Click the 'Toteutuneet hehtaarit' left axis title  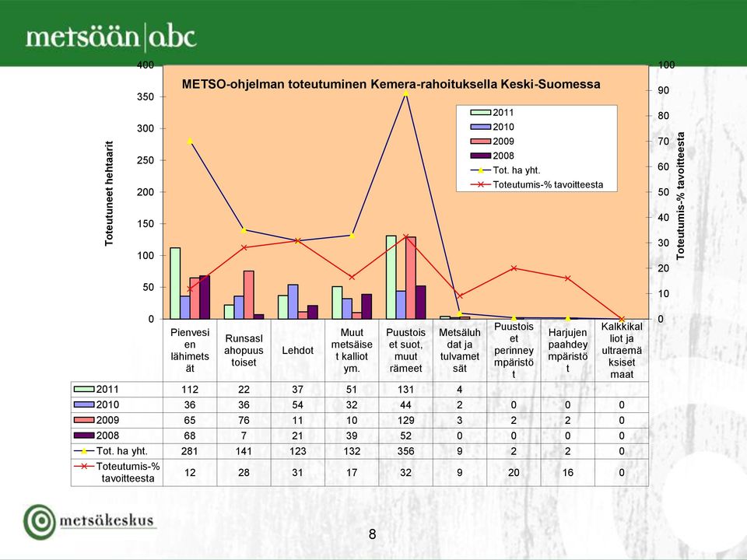tap(110, 194)
